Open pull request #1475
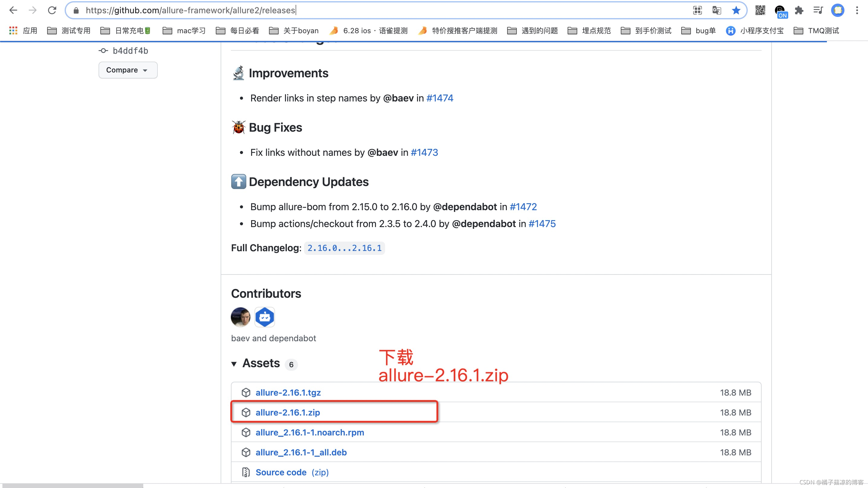The width and height of the screenshot is (868, 488). [542, 224]
